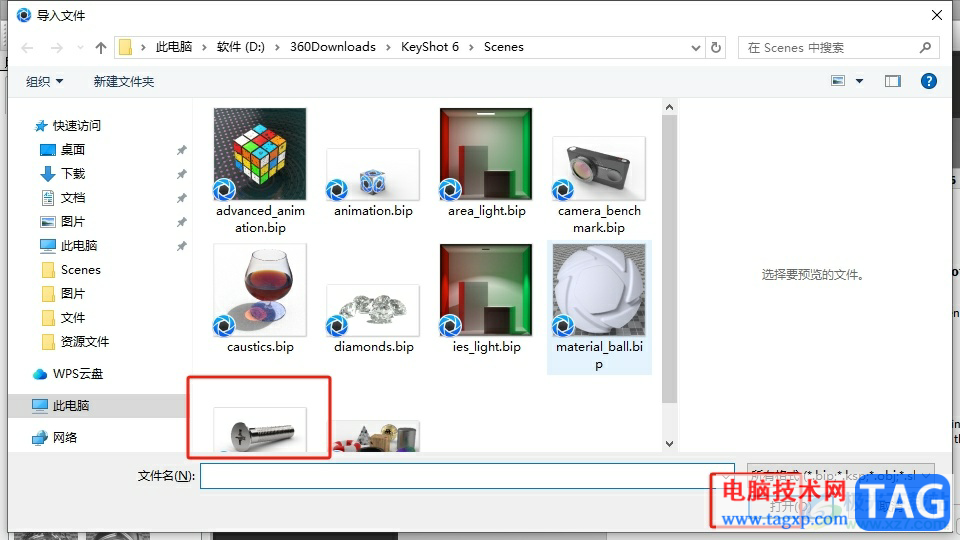Expand the chevron after 360Downloads breadcrumb
Image resolution: width=960 pixels, height=540 pixels.
pos(388,47)
